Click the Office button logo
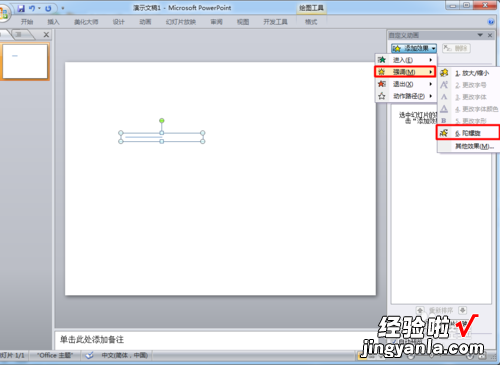 3,13
